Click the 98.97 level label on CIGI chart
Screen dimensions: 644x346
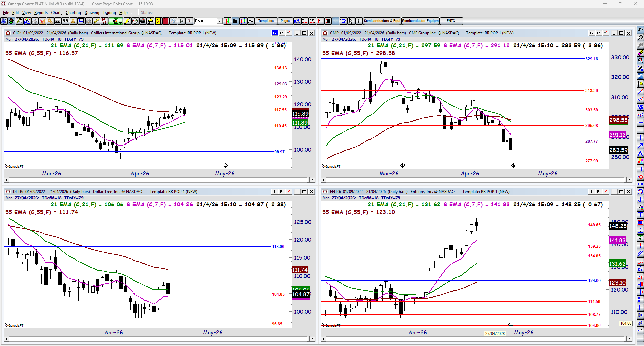(280, 152)
